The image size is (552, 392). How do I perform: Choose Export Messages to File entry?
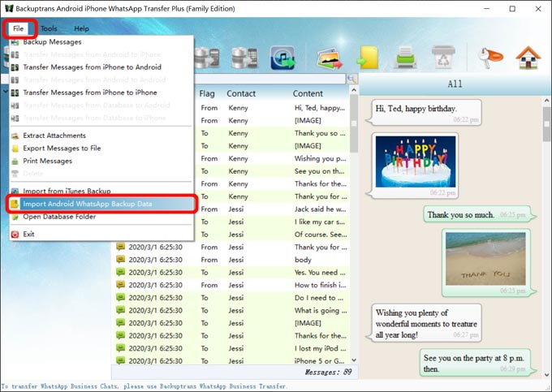62,149
